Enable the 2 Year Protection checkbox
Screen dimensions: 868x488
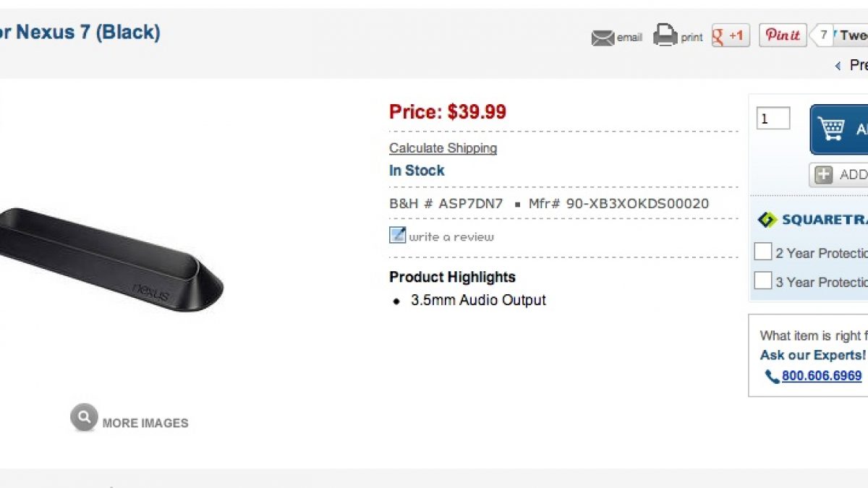tap(762, 252)
